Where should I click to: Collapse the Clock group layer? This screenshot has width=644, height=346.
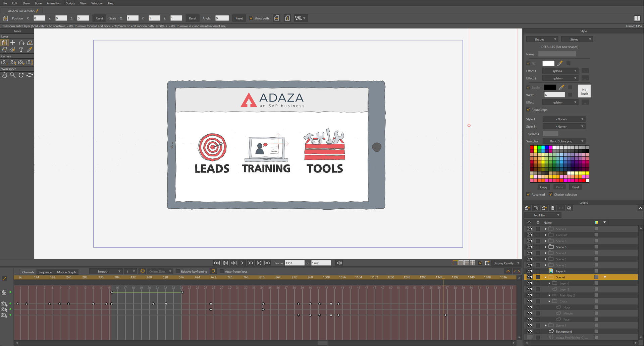[549, 301]
